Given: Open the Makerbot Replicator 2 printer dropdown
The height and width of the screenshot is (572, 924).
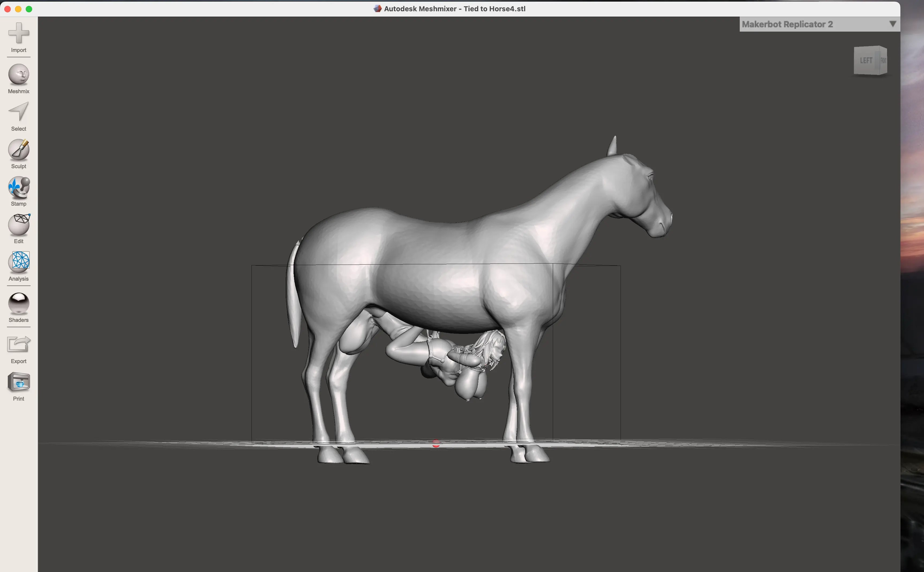Looking at the screenshot, I should pyautogui.click(x=820, y=24).
